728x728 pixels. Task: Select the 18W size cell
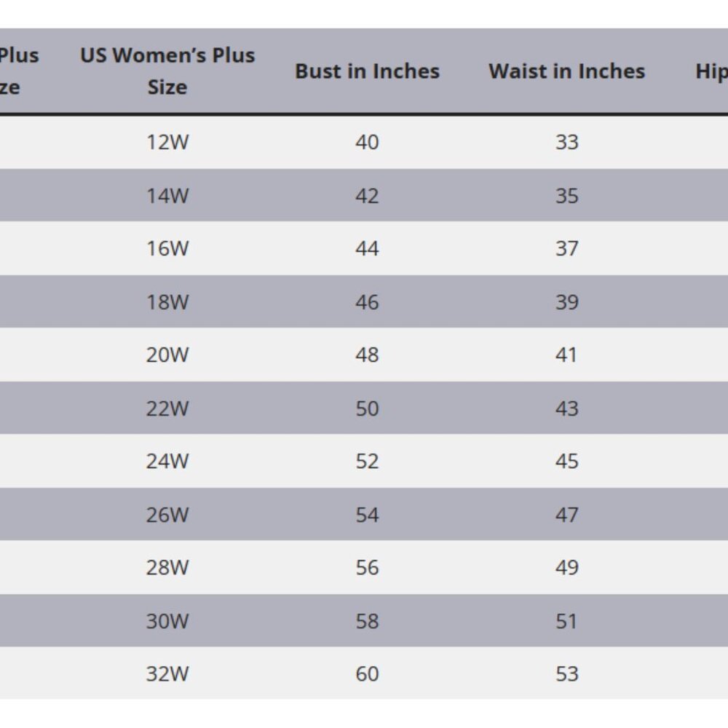point(167,302)
